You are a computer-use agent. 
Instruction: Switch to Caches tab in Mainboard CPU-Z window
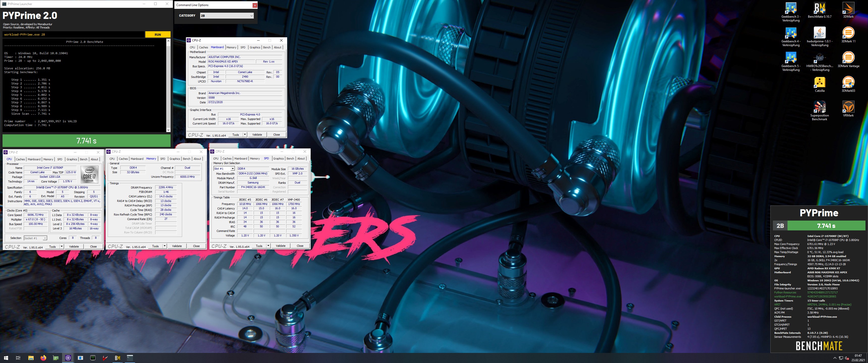pyautogui.click(x=204, y=47)
